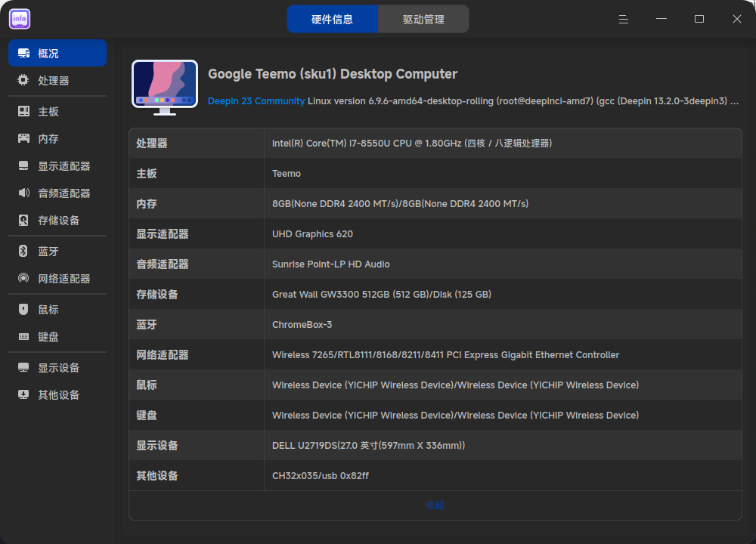Open the 音频适配器 speaker icon
Viewport: 756px width, 544px height.
click(23, 193)
